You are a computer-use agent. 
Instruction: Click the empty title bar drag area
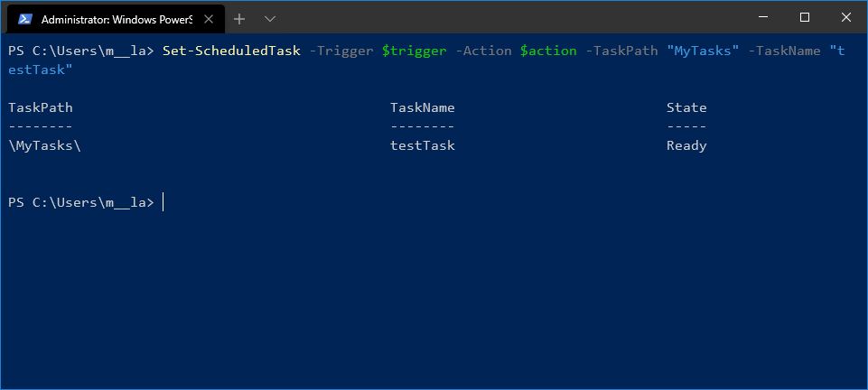tap(506, 17)
